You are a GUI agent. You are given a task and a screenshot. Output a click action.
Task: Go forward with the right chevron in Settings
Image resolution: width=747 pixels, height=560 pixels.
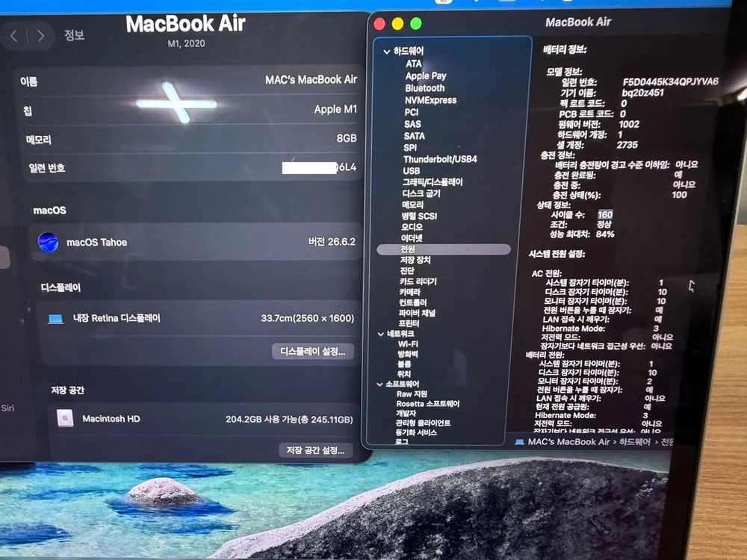(x=40, y=36)
